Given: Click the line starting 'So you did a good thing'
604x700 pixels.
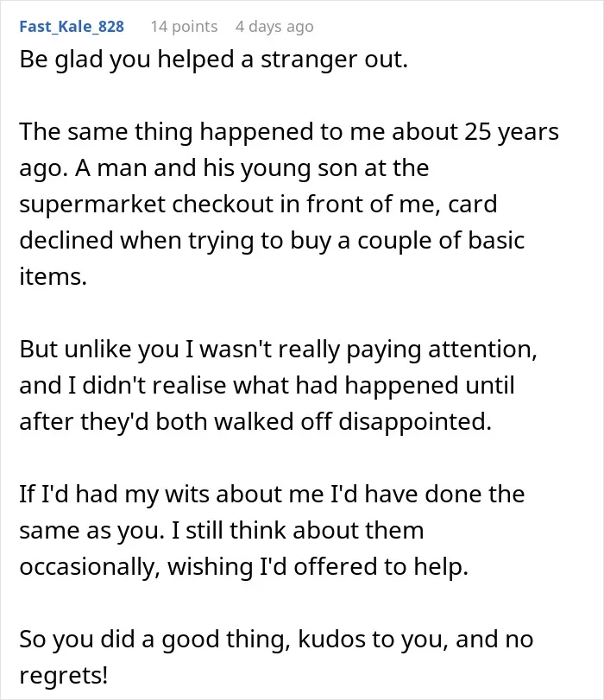Looking at the screenshot, I should 276,639.
